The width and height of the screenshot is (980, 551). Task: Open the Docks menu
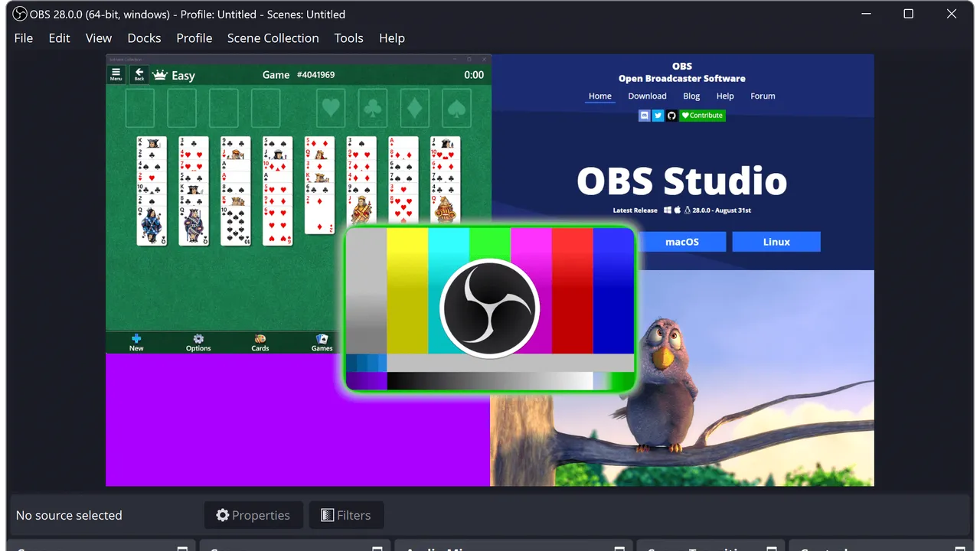(144, 38)
